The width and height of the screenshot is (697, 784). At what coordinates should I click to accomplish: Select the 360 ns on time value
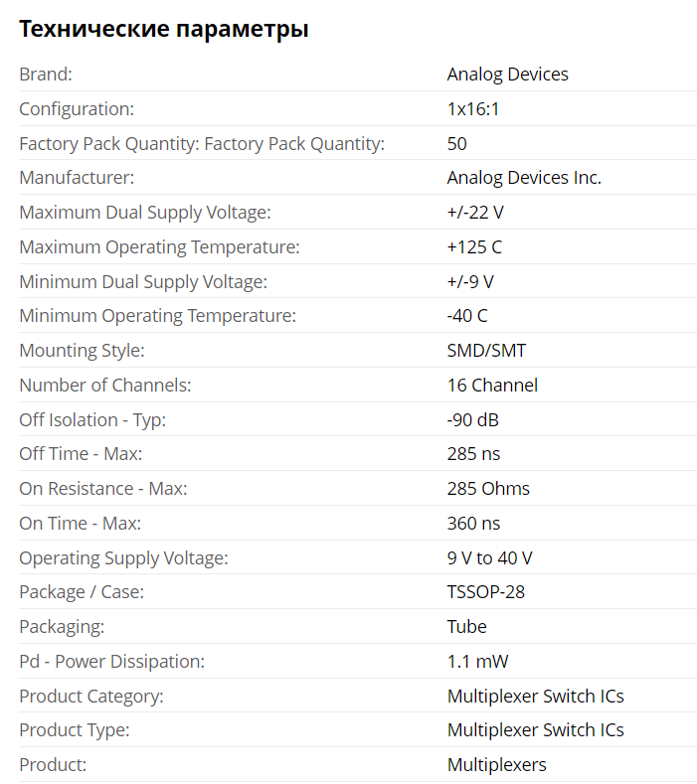(473, 524)
